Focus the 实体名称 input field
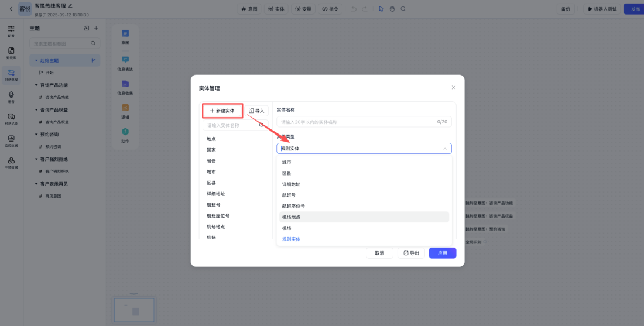644x326 pixels. (x=364, y=122)
